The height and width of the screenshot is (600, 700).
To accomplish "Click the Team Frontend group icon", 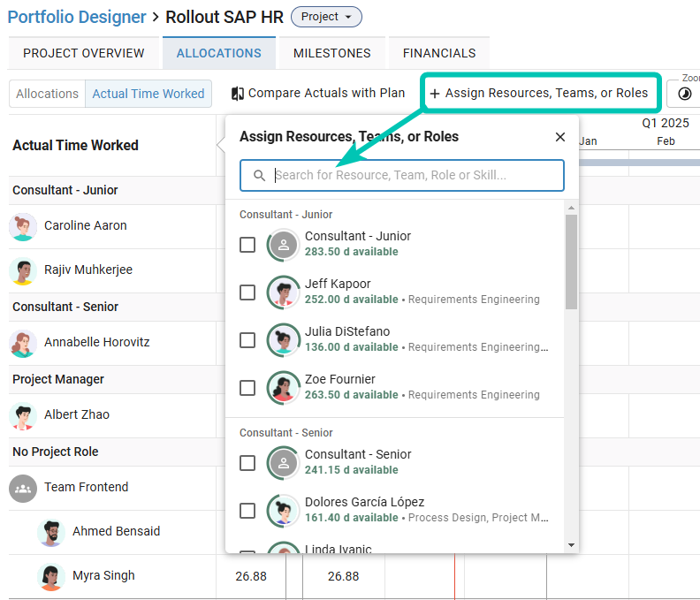I will [x=23, y=489].
